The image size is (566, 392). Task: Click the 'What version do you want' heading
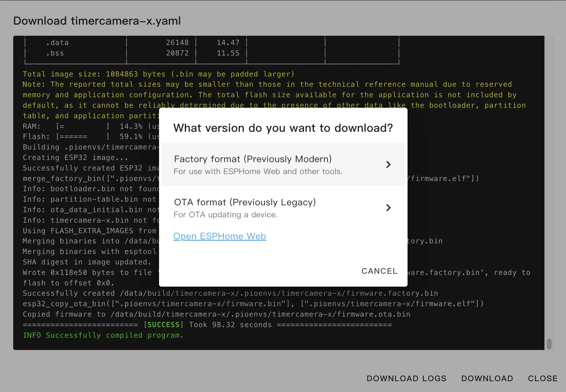coord(283,128)
